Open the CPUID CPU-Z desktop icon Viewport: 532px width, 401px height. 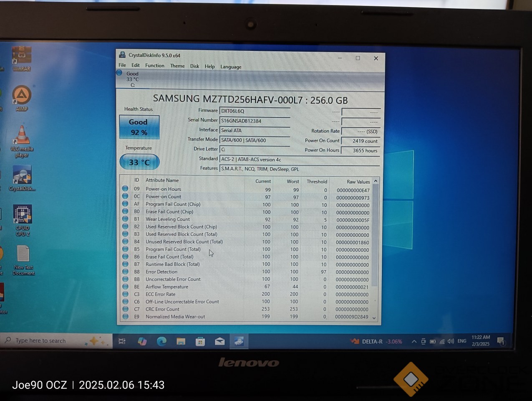(x=23, y=221)
